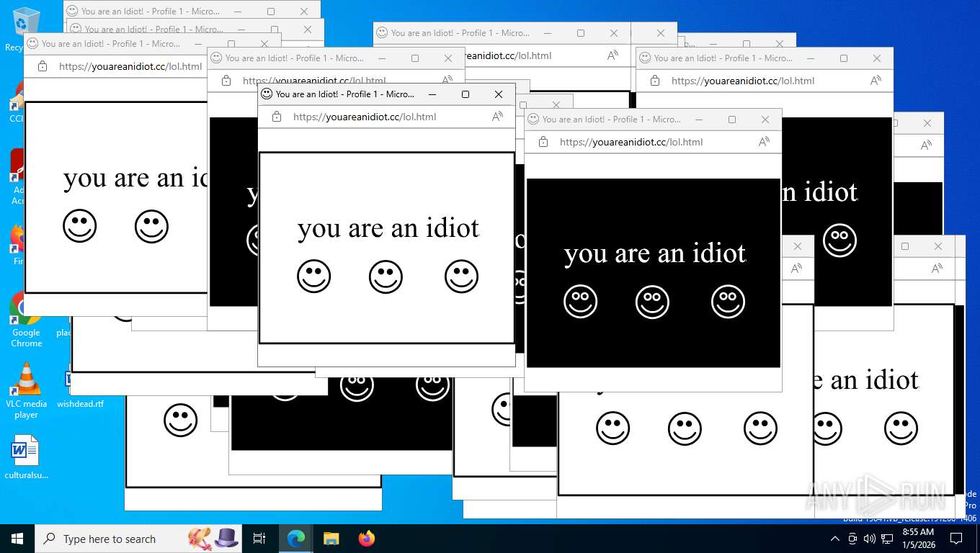This screenshot has height=553, width=980.
Task: Click right smiley face in active white page
Action: [x=461, y=276]
